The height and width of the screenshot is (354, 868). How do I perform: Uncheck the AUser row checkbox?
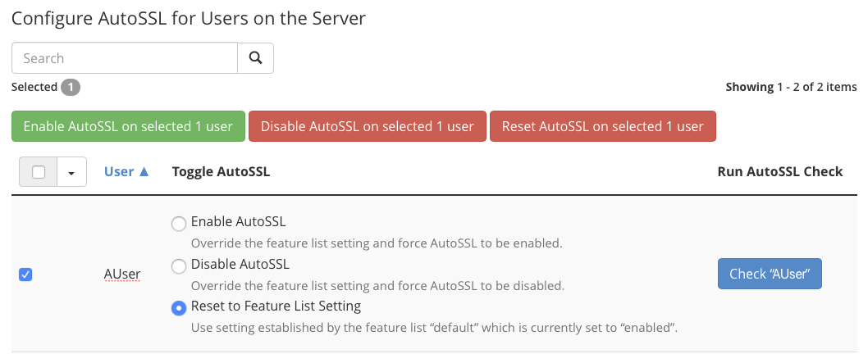click(25, 275)
